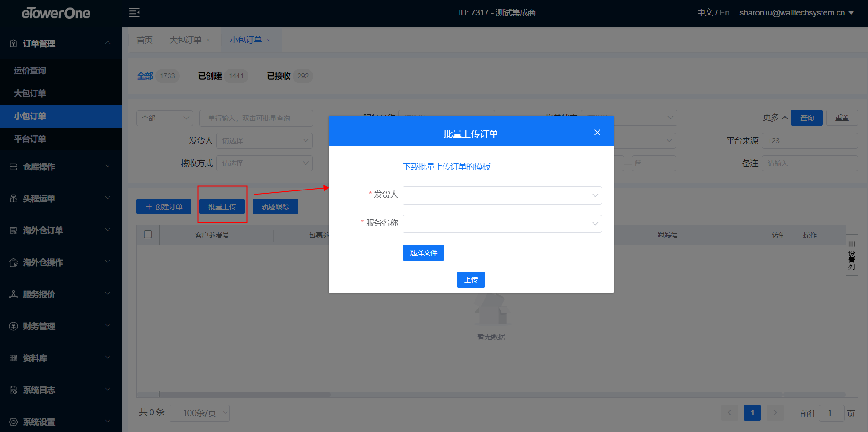Expand the 财务管理 menu chevron
This screenshot has width=868, height=432.
point(108,325)
